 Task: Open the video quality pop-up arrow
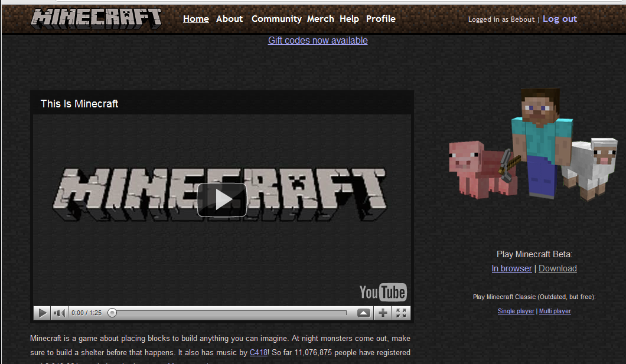point(363,313)
